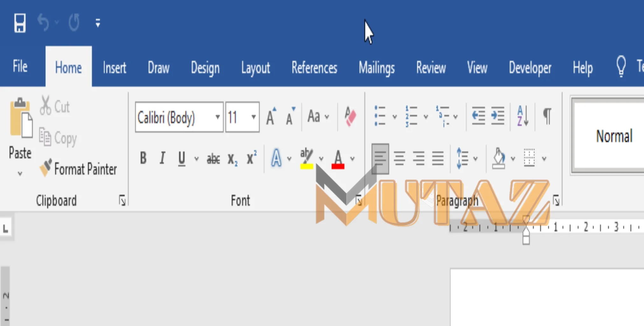Viewport: 644px width, 326px height.
Task: Toggle Bold formatting
Action: pyautogui.click(x=143, y=158)
